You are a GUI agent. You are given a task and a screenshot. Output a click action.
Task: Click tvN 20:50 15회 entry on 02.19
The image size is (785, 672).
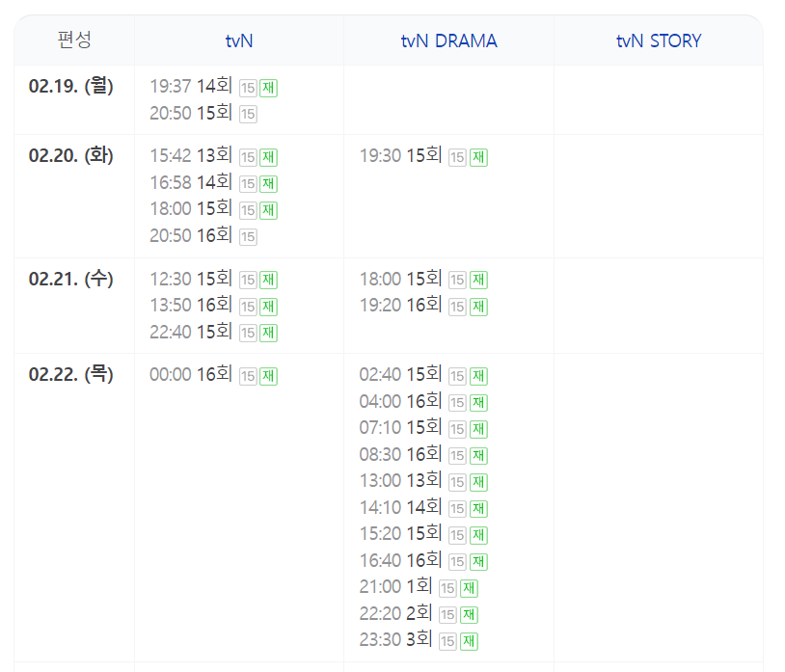(203, 113)
